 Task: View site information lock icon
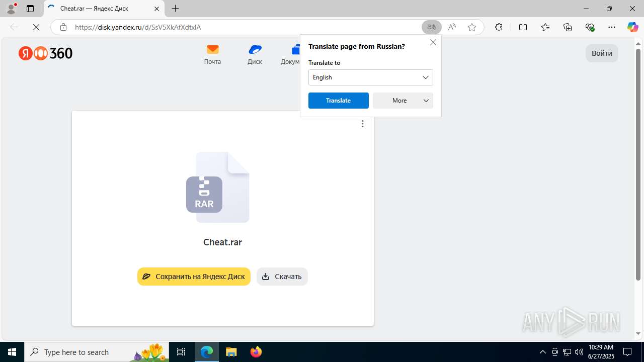coord(63,27)
